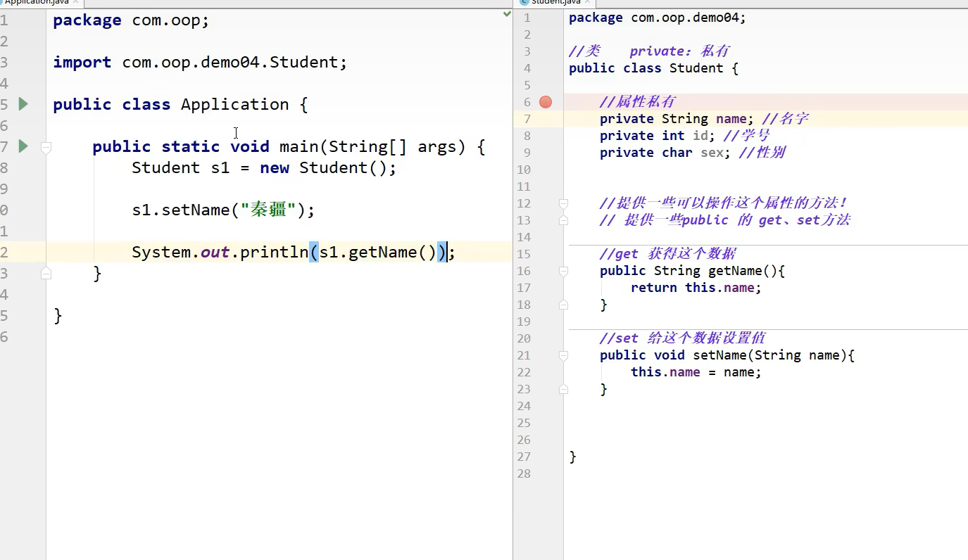Remove the red breakpoint in Student.java
968x560 pixels.
pyautogui.click(x=546, y=102)
